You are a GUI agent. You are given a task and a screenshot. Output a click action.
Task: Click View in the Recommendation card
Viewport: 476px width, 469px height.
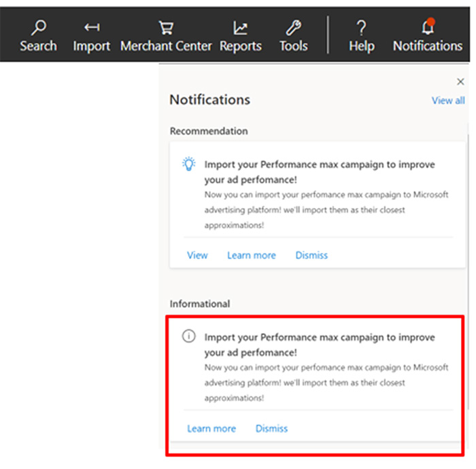pos(197,256)
